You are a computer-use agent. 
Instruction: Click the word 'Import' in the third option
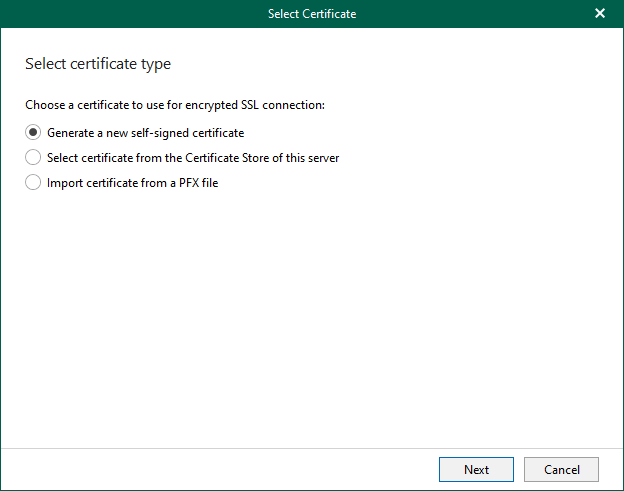65,182
